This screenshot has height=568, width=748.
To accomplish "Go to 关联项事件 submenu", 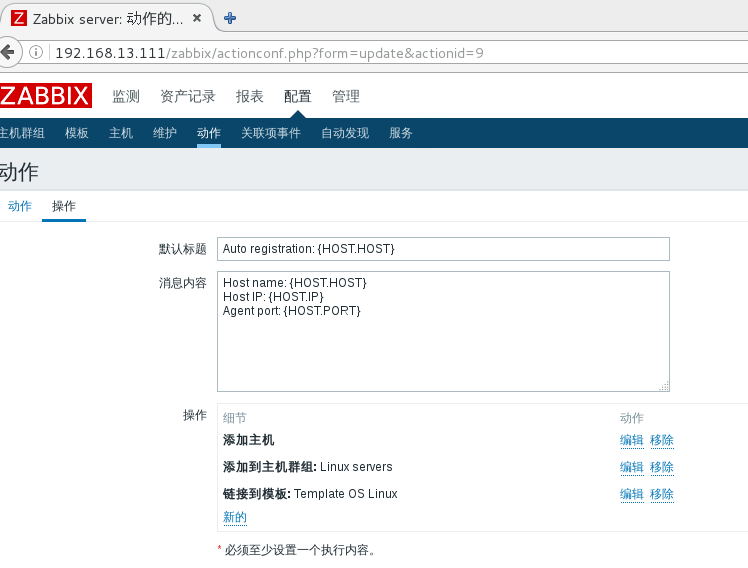I will [x=271, y=133].
